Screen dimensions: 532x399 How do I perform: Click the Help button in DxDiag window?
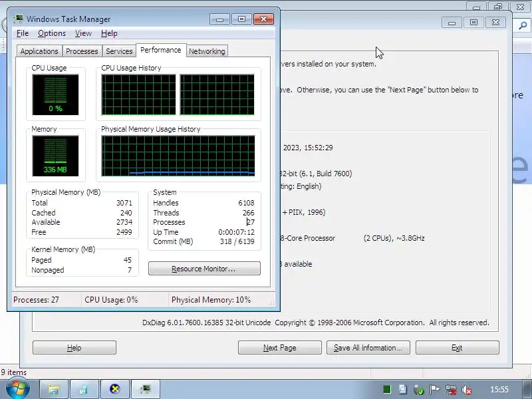pyautogui.click(x=74, y=348)
